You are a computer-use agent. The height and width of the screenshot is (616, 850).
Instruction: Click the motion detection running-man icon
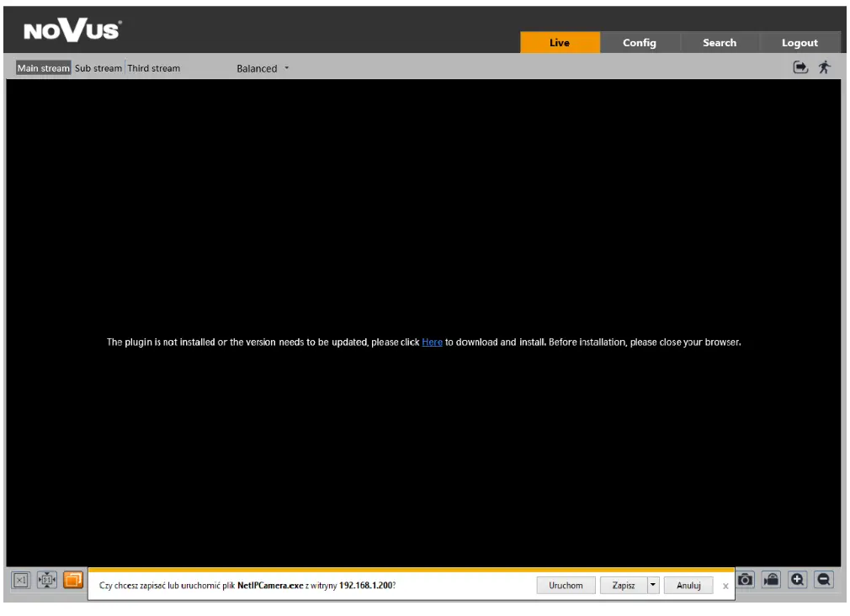coord(825,67)
